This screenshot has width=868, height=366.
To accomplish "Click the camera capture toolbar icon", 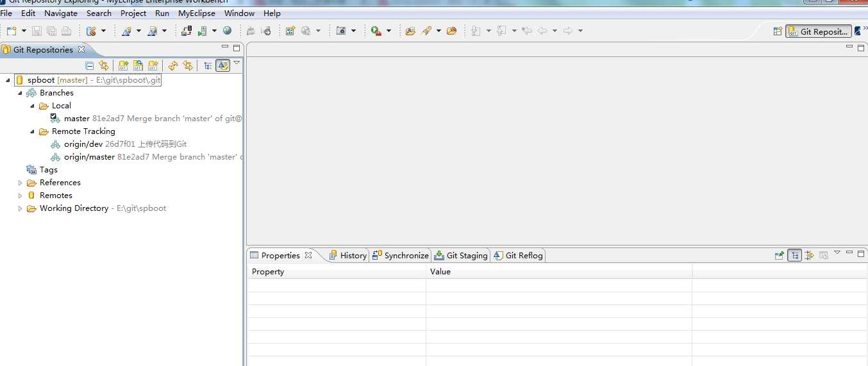I will [x=341, y=31].
